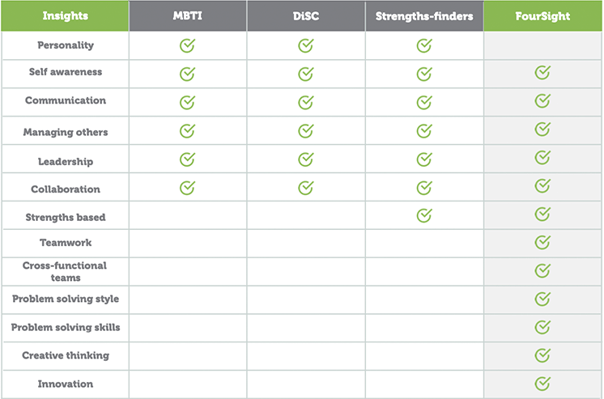Select the Insights column header
The width and height of the screenshot is (604, 399).
click(65, 16)
